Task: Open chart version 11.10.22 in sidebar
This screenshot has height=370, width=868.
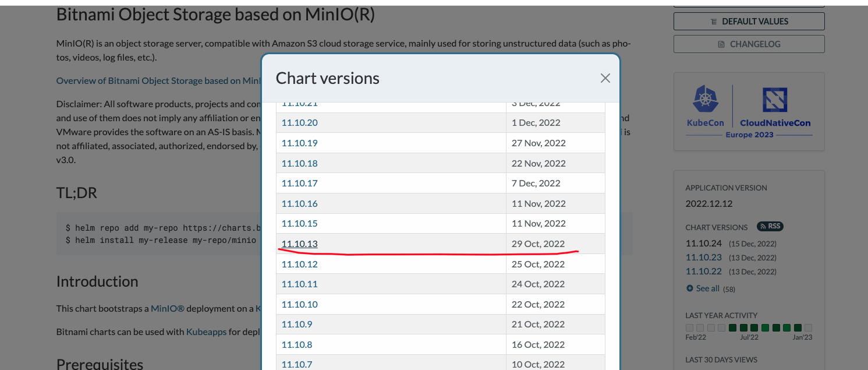Action: [x=703, y=272]
